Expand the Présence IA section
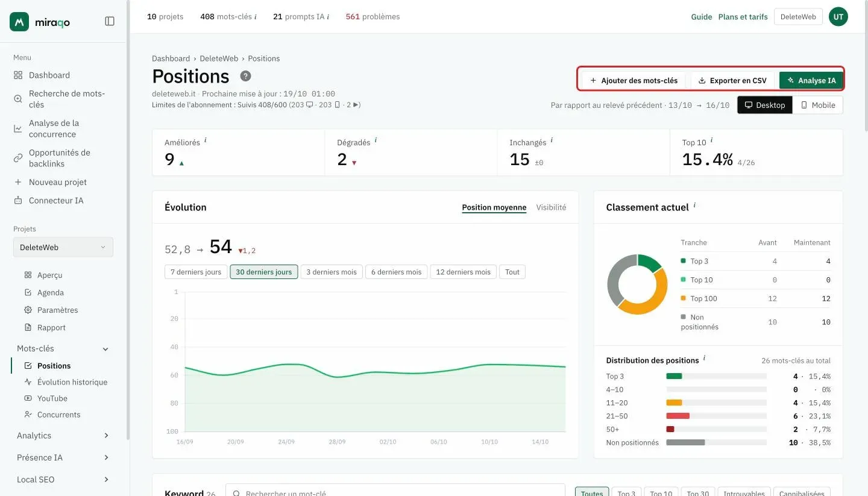 point(106,457)
